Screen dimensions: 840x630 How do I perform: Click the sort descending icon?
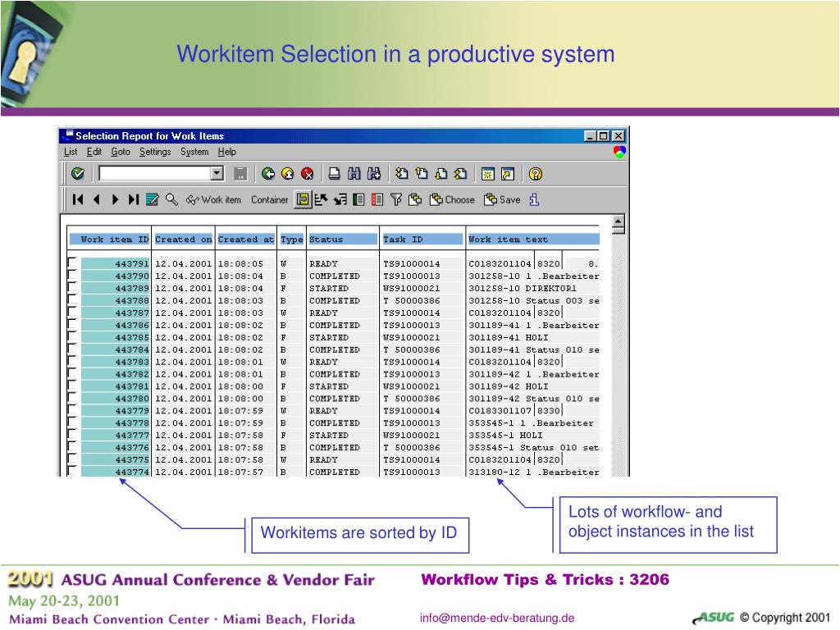pyautogui.click(x=340, y=200)
